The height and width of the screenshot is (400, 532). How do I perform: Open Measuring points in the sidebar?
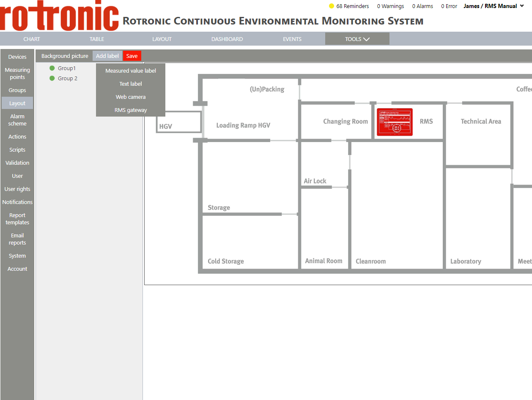(17, 73)
